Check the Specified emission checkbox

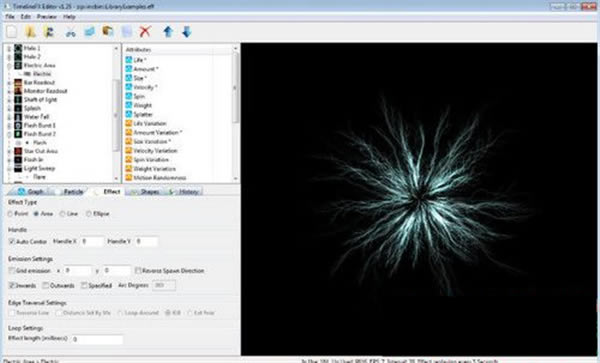point(84,285)
